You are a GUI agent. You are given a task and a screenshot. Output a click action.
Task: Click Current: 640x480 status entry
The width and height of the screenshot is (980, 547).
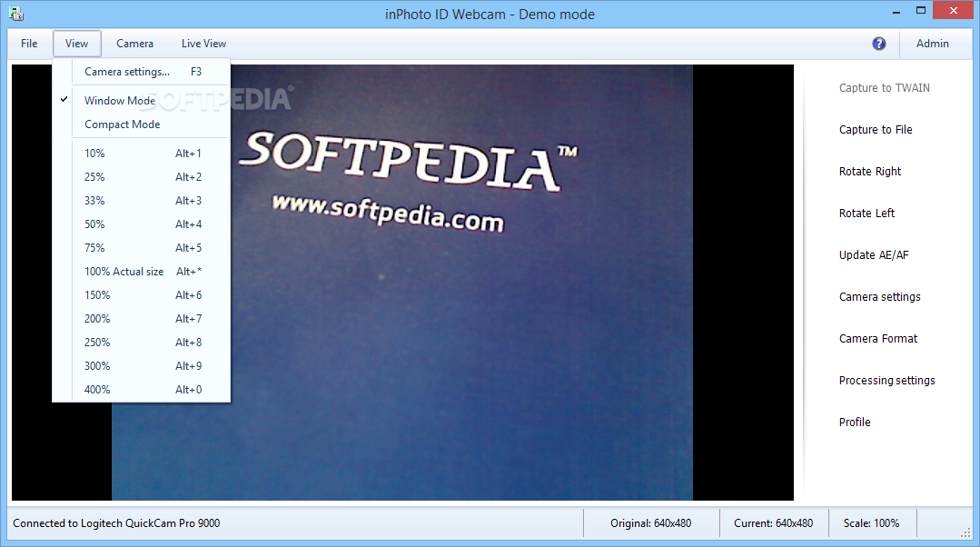(x=773, y=523)
